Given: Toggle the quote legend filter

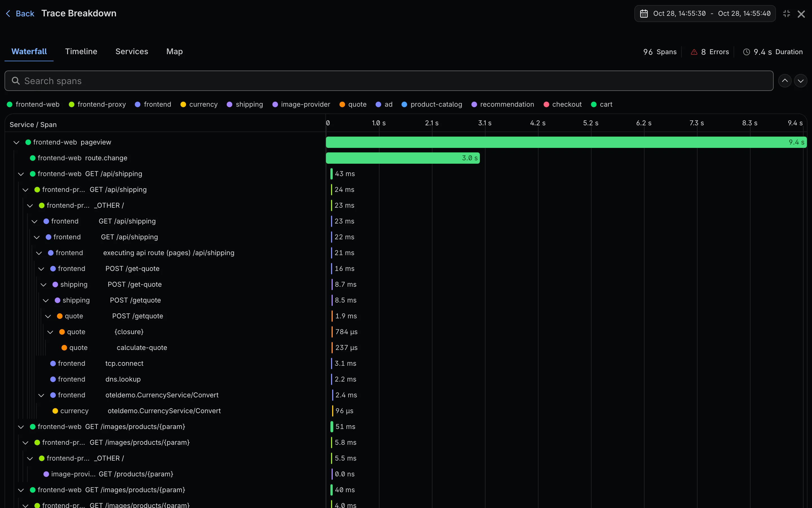Looking at the screenshot, I should tap(353, 104).
